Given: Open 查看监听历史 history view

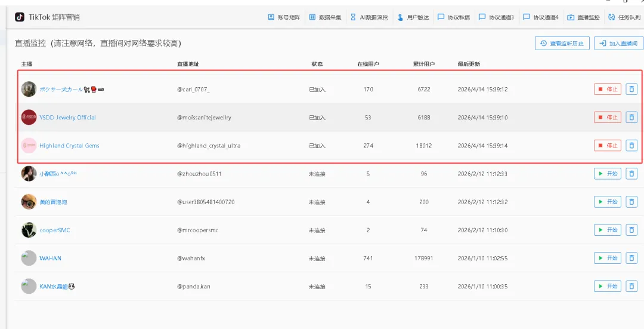Looking at the screenshot, I should click(x=562, y=43).
